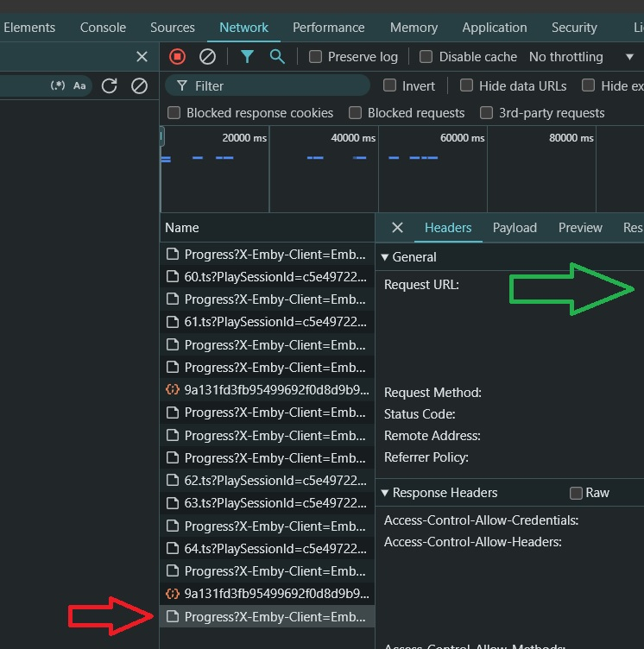This screenshot has width=644, height=649.
Task: Collapse the General section
Action: pos(385,257)
